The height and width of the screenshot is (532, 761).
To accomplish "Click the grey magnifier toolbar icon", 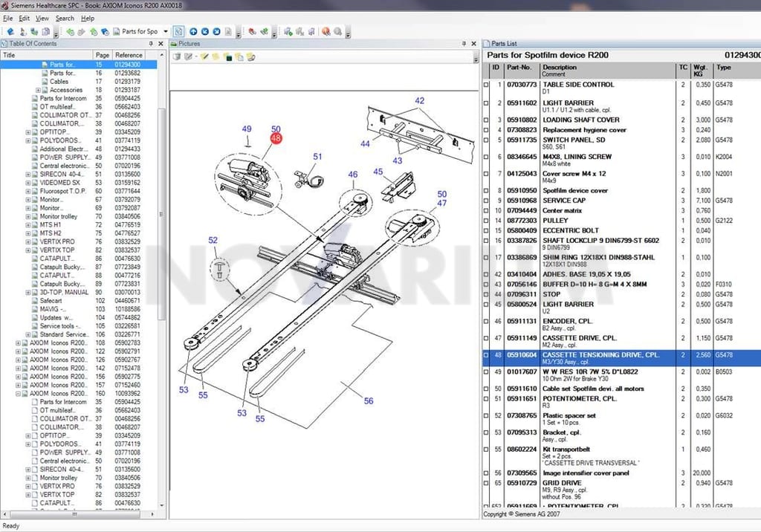I will (x=338, y=31).
